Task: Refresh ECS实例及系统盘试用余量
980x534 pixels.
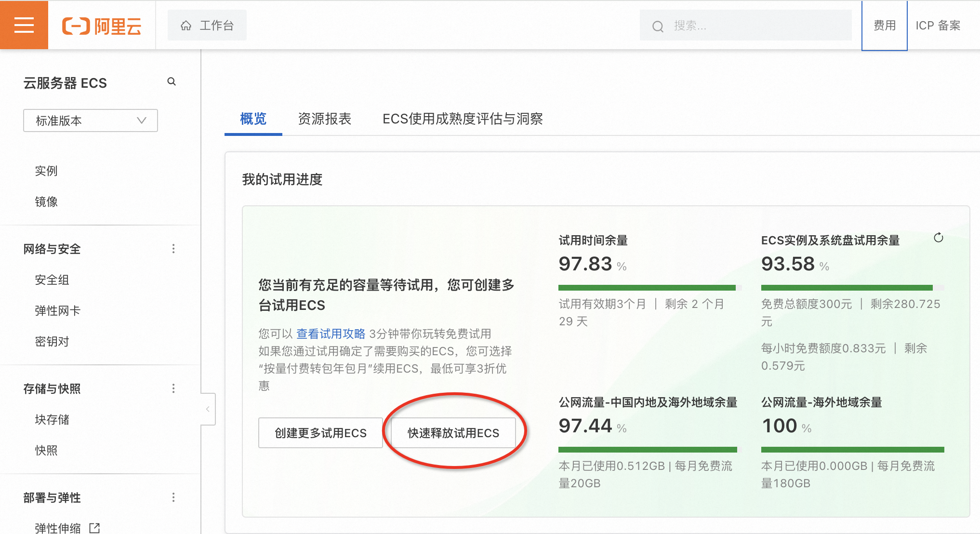Action: click(938, 238)
